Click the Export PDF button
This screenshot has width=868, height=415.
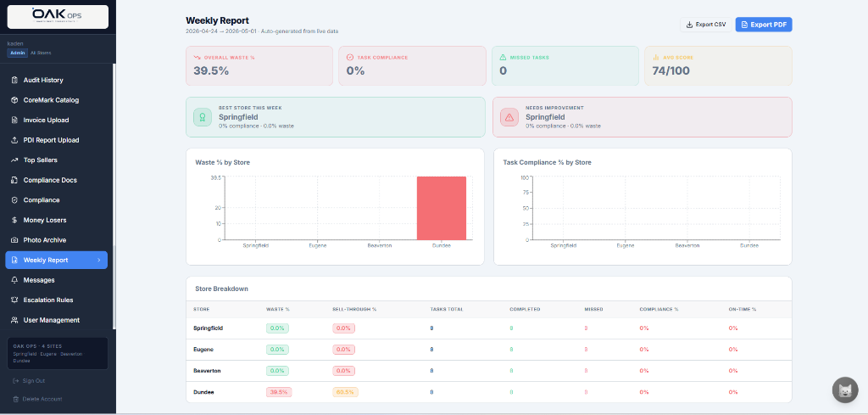[764, 25]
